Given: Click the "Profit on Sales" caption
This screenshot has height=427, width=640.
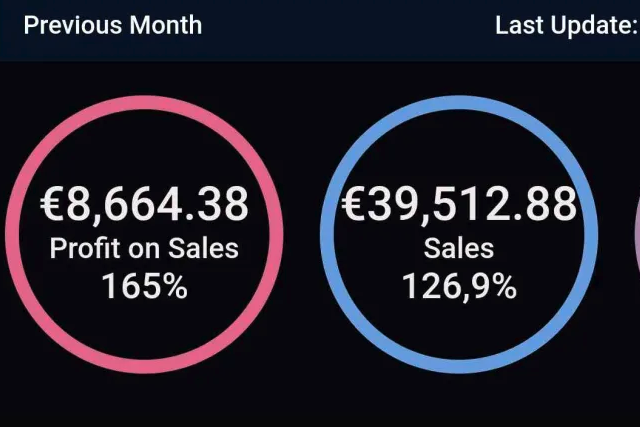Looking at the screenshot, I should tap(144, 247).
